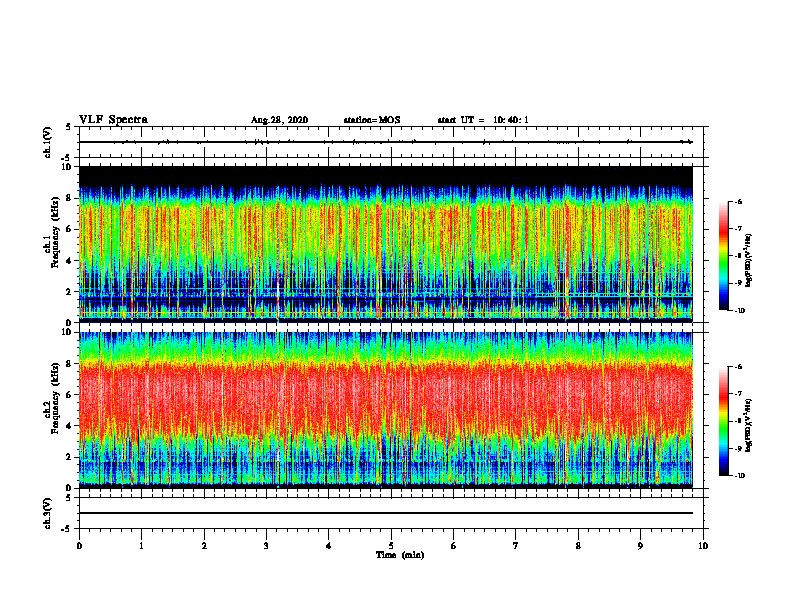Screen dimensions: 792x612
Task: Click the "10" tick label on Time axis
Action: [703, 546]
